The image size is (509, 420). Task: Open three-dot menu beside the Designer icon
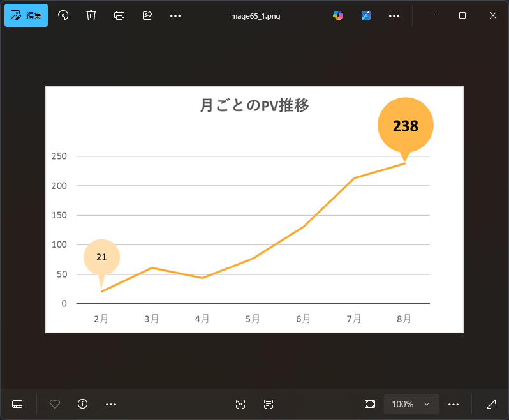pos(394,15)
